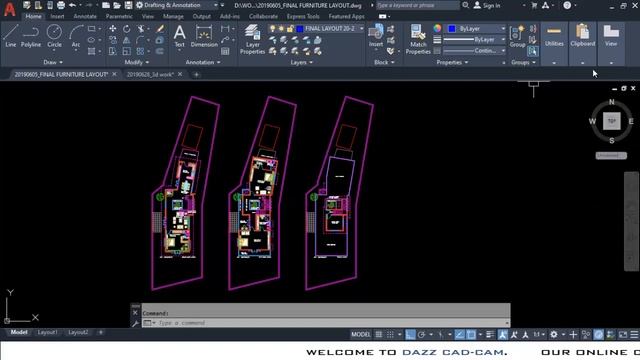
Task: Click new drawing tab plus button
Action: pyautogui.click(x=196, y=74)
